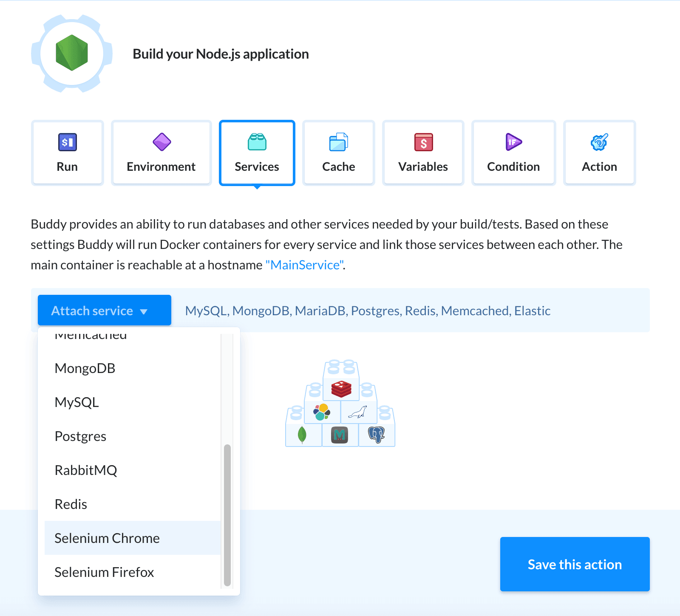Click the Postgres elephant logo in illustration
The image size is (680, 616).
coord(377,435)
